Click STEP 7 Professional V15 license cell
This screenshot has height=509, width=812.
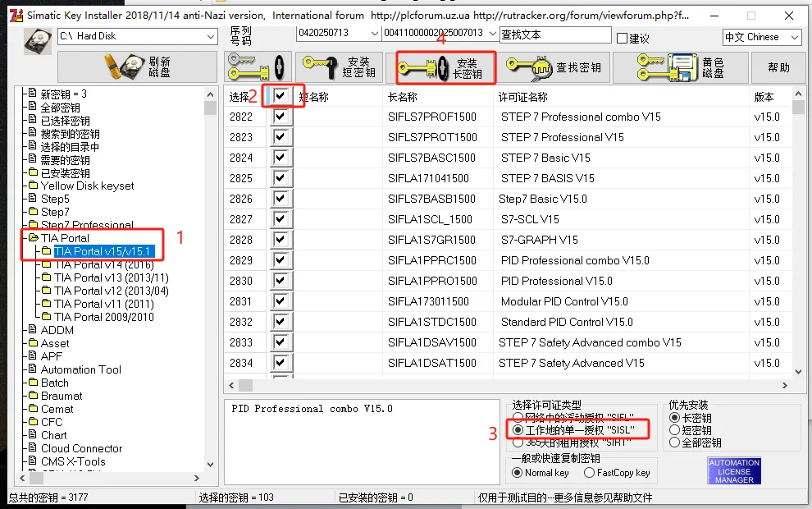563,137
